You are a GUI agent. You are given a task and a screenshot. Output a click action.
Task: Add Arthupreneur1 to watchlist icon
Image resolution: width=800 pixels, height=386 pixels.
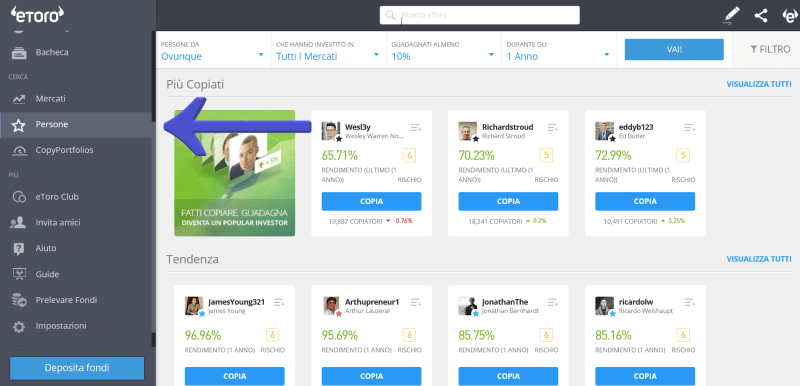416,302
